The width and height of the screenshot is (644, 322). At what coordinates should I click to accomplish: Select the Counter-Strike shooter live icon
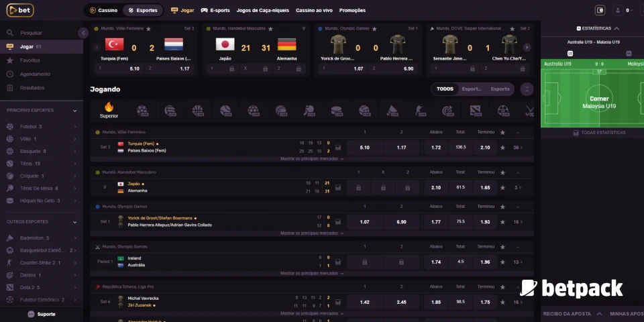coord(420,111)
